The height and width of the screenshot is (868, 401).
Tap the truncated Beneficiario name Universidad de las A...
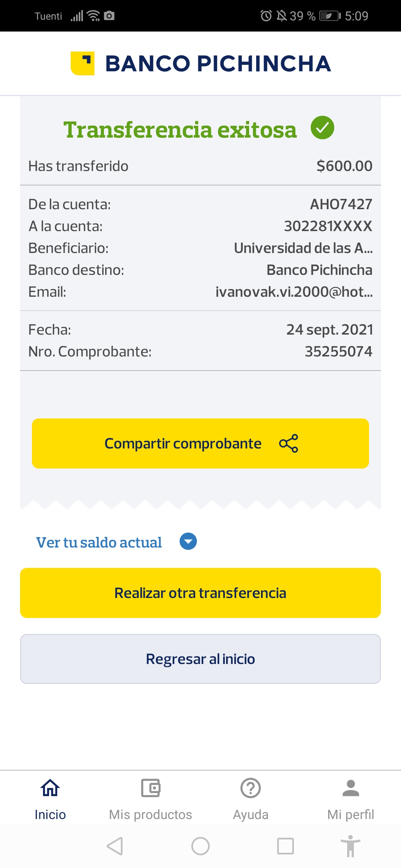coord(303,248)
